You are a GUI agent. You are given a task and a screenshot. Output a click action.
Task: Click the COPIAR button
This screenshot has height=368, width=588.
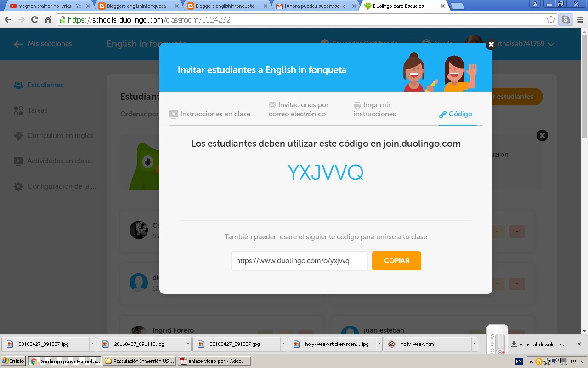(x=396, y=261)
